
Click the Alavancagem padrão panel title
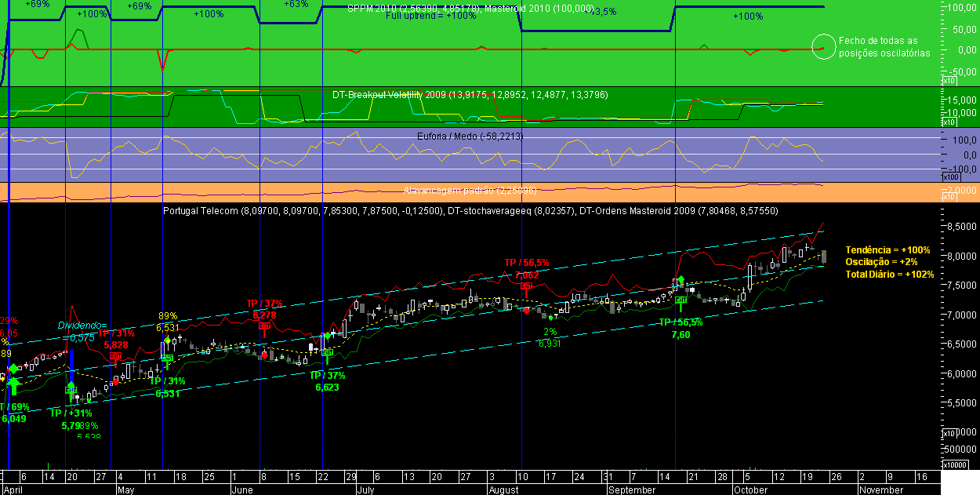click(470, 191)
